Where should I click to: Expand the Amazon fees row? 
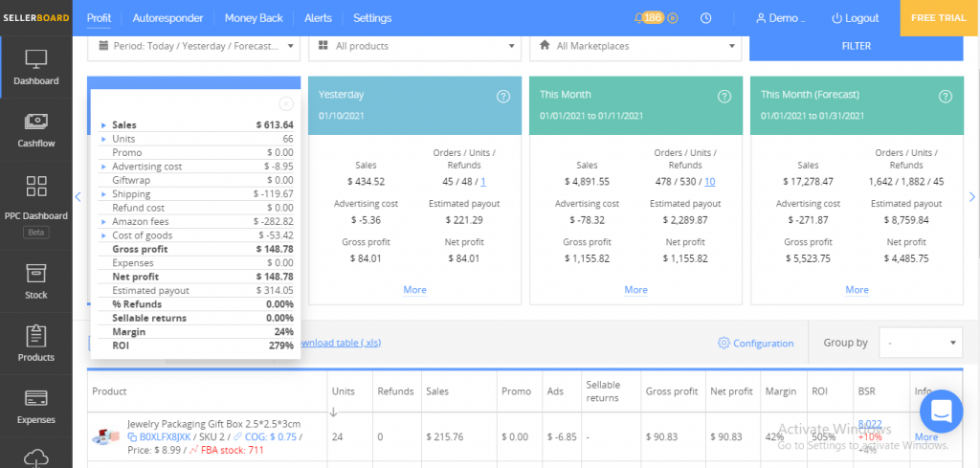103,221
